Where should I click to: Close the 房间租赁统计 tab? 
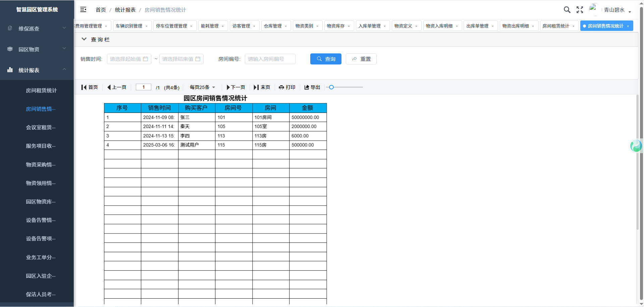(x=574, y=26)
